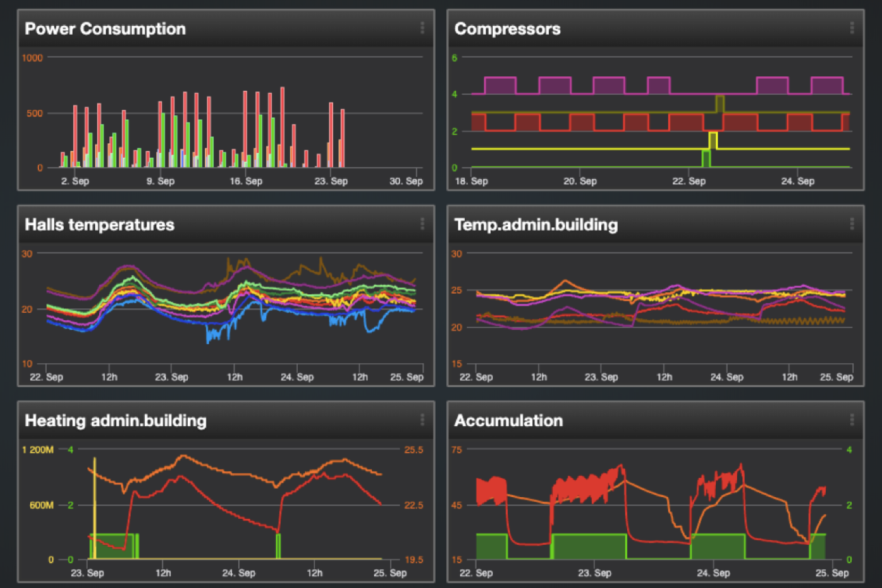
Task: Click the 1000 y-axis label in Power Consumption
Action: tap(32, 58)
